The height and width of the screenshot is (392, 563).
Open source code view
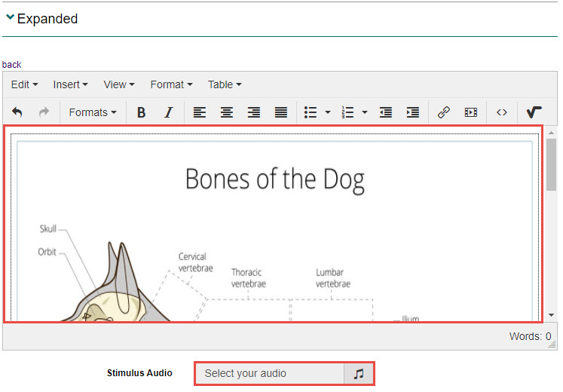(x=502, y=112)
